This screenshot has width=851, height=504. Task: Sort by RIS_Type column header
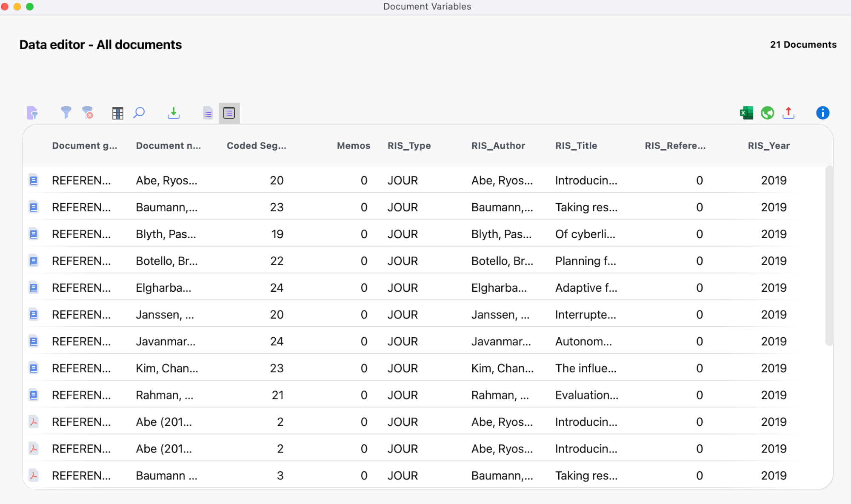pyautogui.click(x=409, y=145)
